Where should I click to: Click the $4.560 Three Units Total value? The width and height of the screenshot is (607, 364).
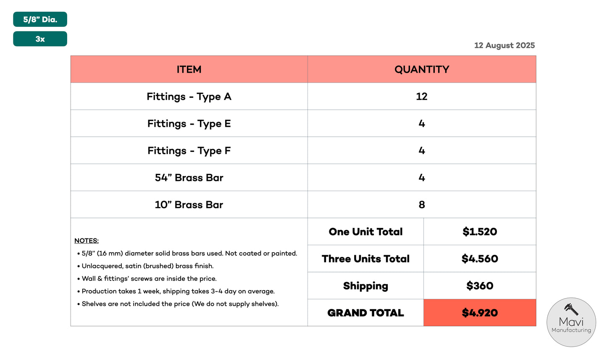[x=480, y=259]
